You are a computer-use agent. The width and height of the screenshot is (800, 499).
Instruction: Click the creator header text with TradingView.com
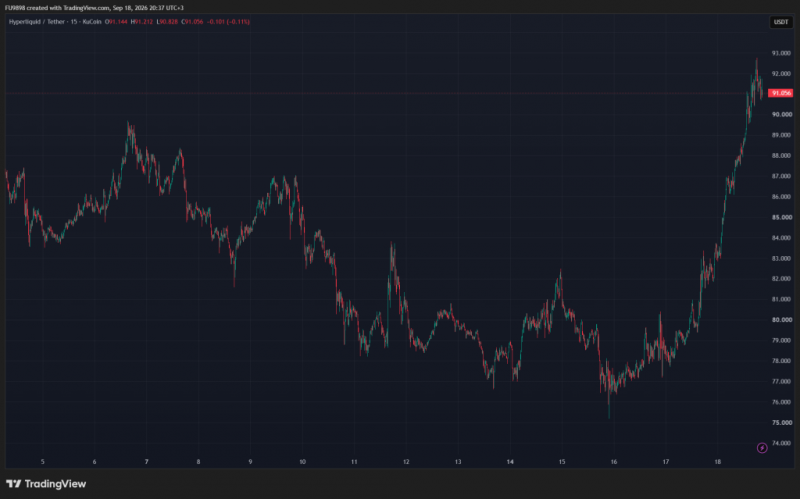pyautogui.click(x=94, y=8)
